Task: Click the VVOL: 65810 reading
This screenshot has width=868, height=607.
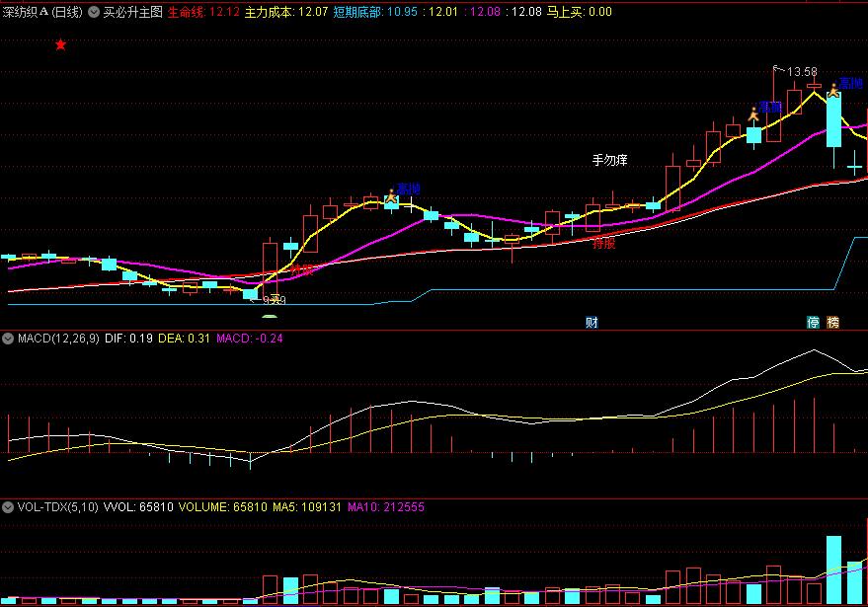Action: click(138, 507)
